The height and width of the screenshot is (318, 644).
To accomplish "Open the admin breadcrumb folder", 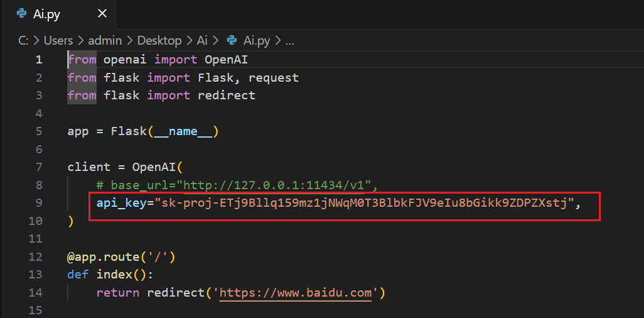I will [x=105, y=40].
